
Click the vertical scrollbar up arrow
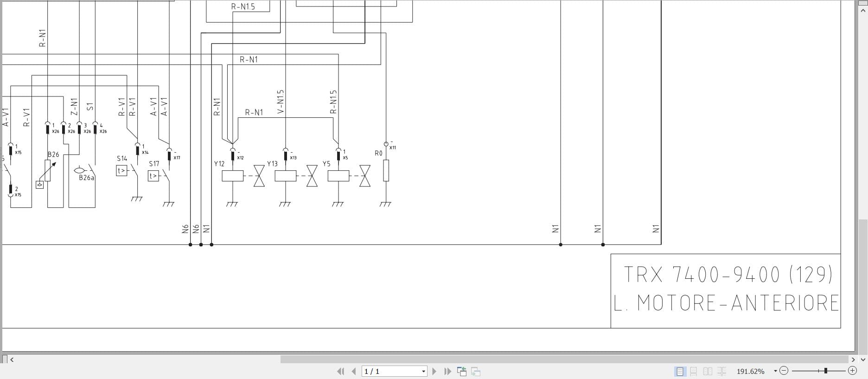(x=863, y=11)
